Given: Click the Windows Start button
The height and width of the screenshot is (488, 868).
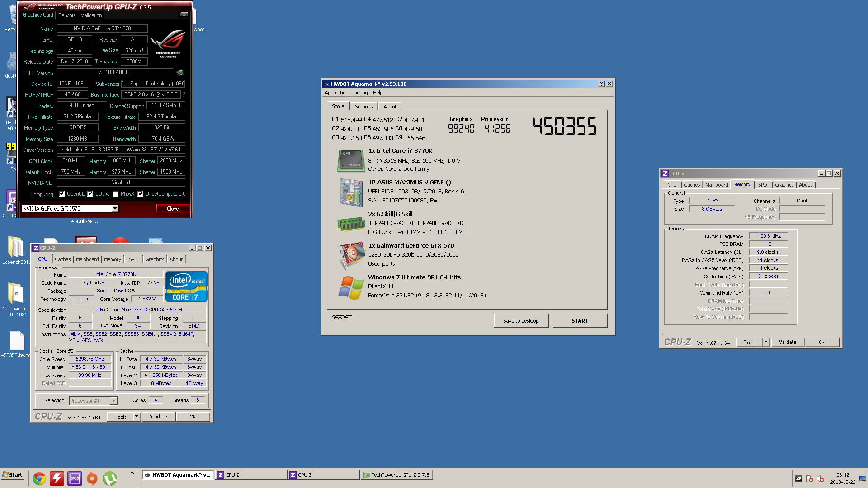Looking at the screenshot, I should click(x=13, y=475).
